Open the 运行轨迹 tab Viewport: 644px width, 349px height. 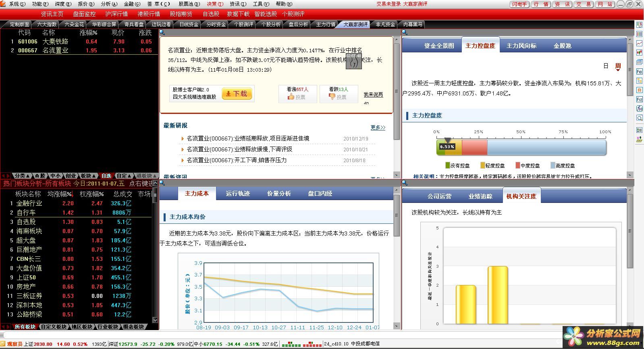click(x=238, y=194)
